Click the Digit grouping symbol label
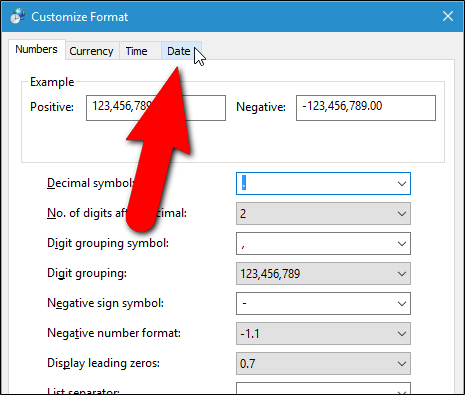Viewport: 465px width, 395px height. (x=108, y=243)
